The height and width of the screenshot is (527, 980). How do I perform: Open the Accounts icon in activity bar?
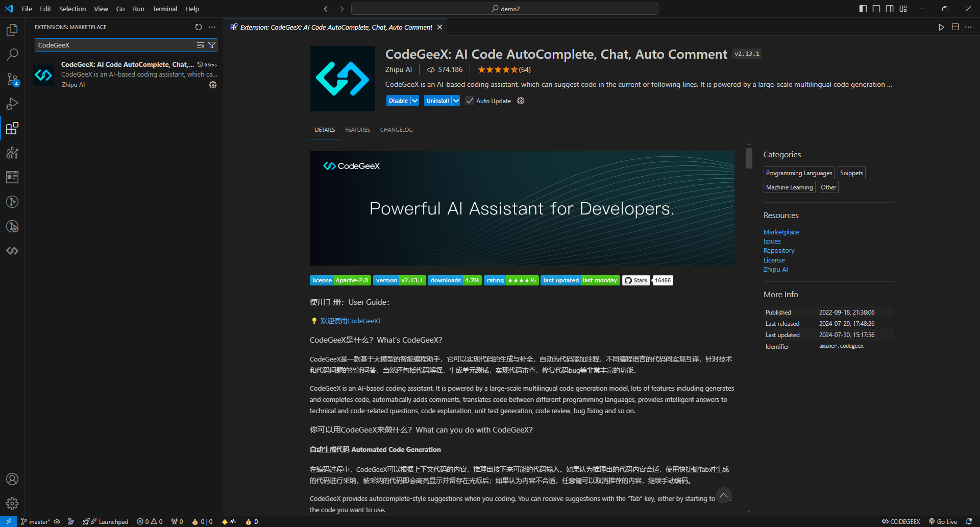[x=12, y=479]
